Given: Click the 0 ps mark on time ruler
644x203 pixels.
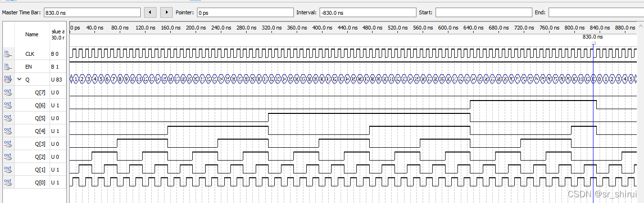Looking at the screenshot, I should (75, 28).
